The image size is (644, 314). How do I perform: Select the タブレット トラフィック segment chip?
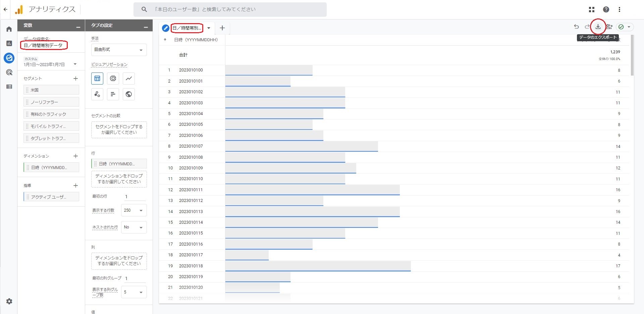coord(51,138)
